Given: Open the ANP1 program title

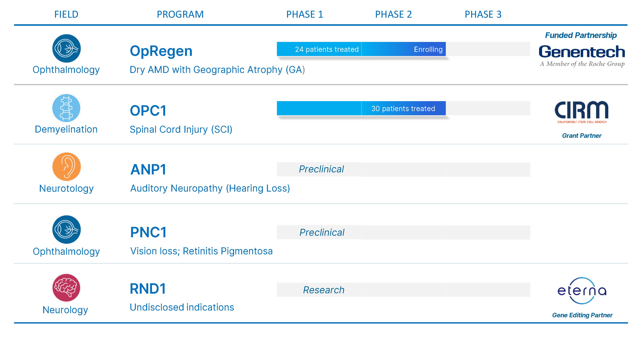Looking at the screenshot, I should tap(148, 170).
